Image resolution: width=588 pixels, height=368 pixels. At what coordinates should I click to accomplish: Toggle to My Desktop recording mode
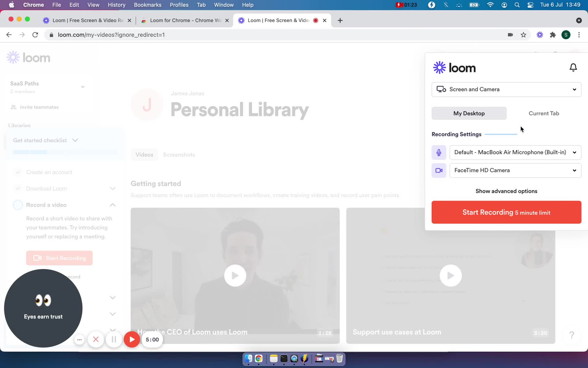click(469, 113)
